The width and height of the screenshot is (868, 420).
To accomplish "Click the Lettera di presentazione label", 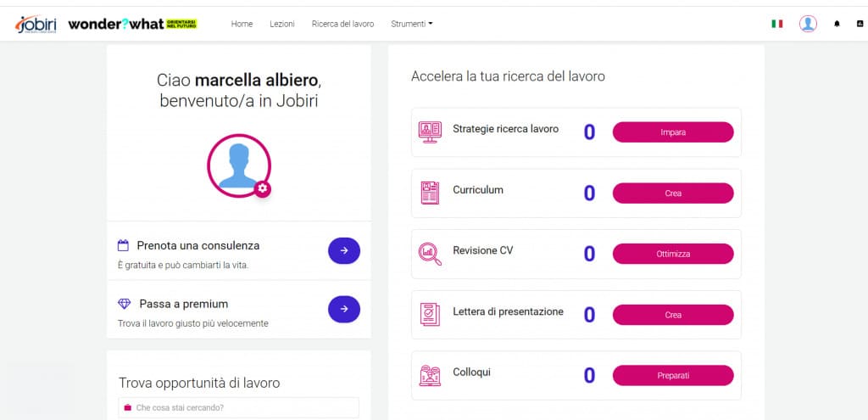I will [509, 311].
